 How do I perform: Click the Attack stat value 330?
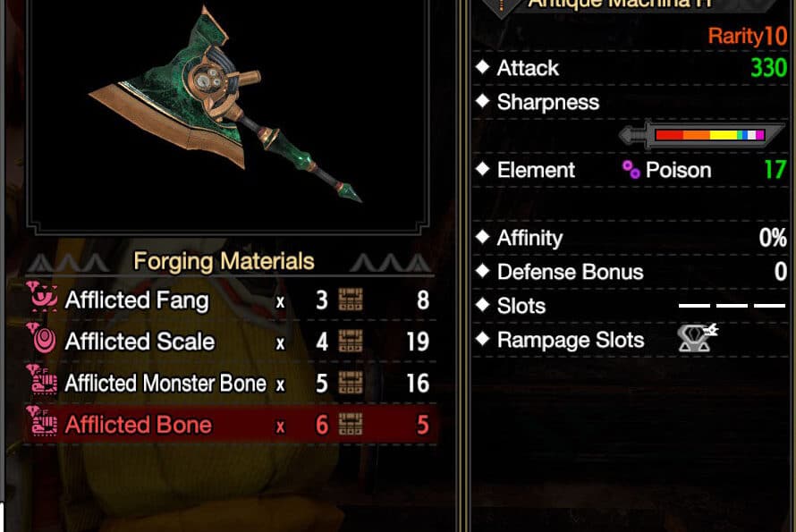pyautogui.click(x=768, y=68)
